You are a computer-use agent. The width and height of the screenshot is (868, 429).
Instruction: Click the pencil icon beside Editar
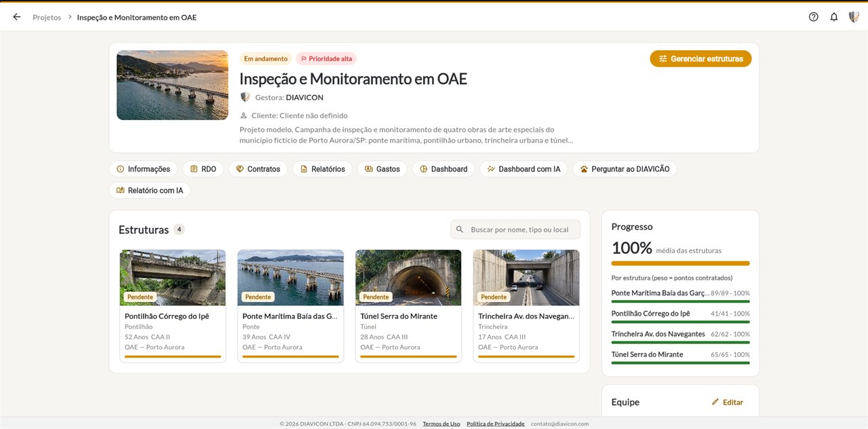tap(715, 402)
